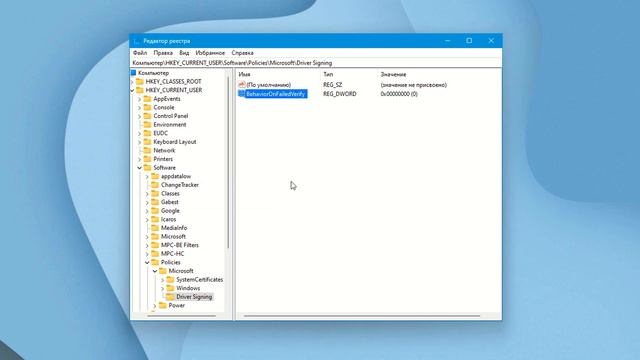640x360 pixels.
Task: Minimize the Registry Editor window
Action: click(x=447, y=41)
